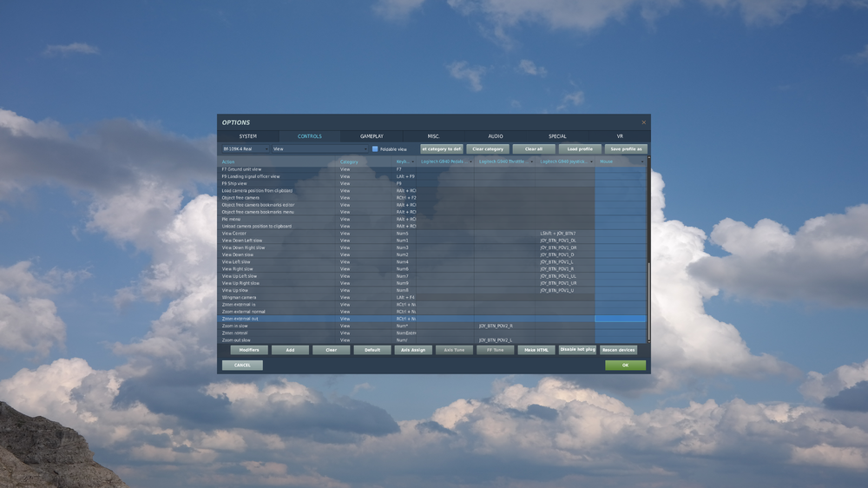Viewport: 868px width, 488px height.
Task: Click the Axis Assign button
Action: coord(413,350)
